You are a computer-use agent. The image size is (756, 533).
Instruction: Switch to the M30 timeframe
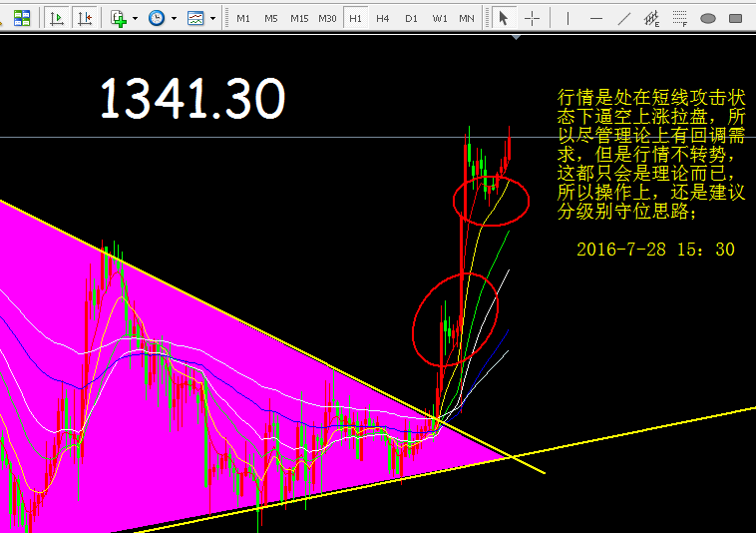coord(327,18)
